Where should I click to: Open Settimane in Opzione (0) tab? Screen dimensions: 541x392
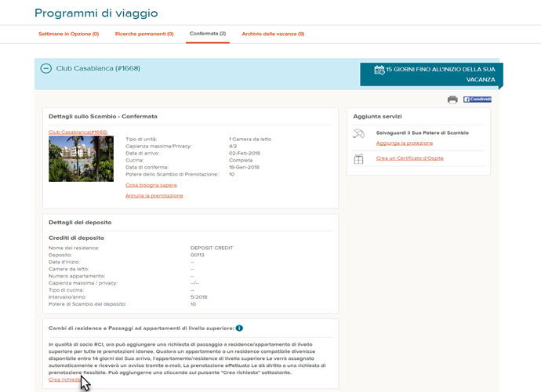coord(69,34)
